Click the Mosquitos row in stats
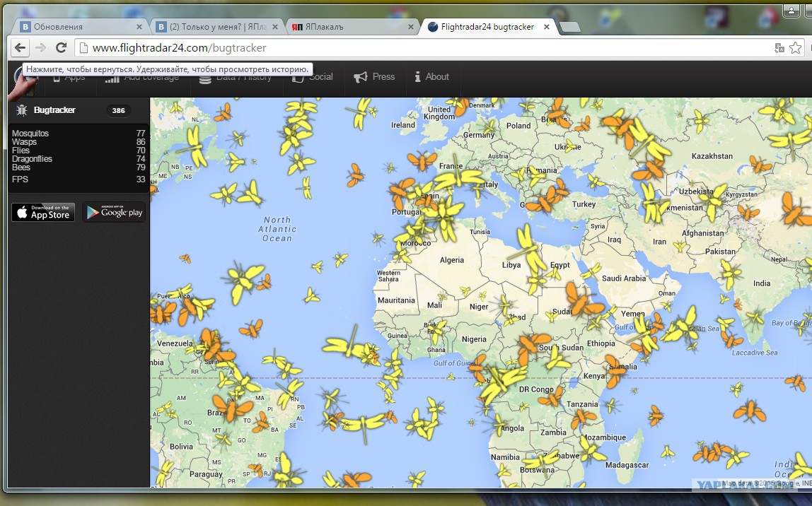Screen dimensions: 812x506 (x=79, y=134)
